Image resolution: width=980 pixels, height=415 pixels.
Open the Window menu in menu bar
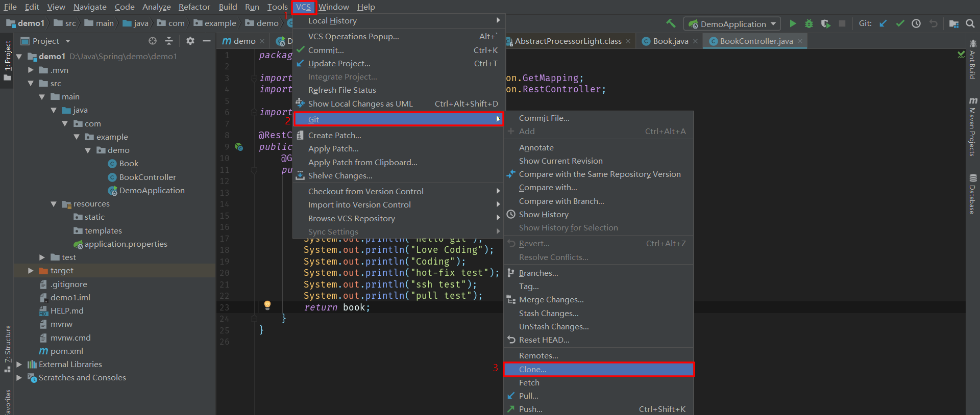tap(333, 7)
